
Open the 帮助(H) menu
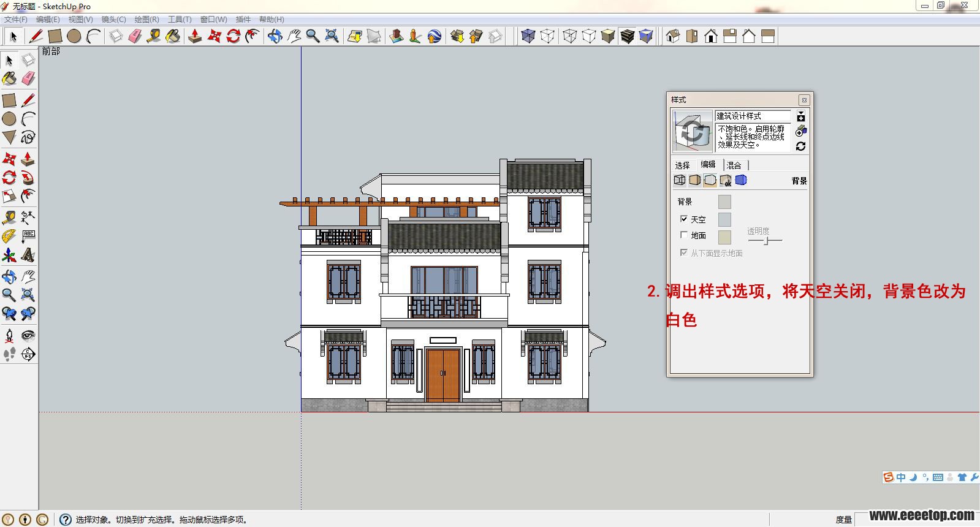[x=272, y=20]
